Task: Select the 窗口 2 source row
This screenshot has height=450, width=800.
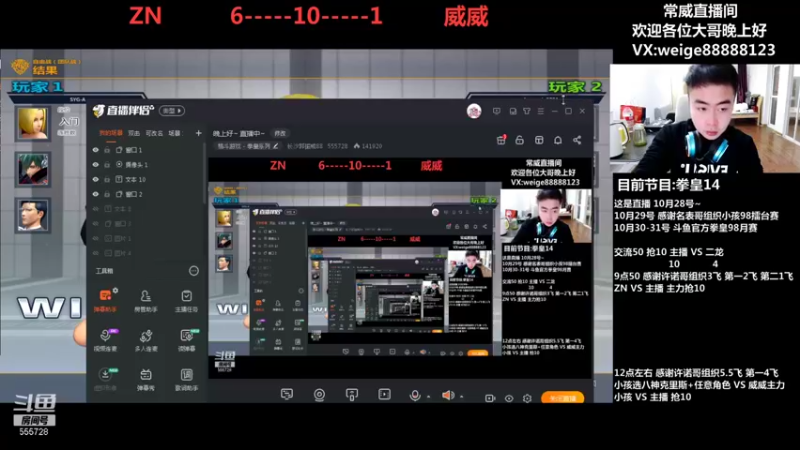Action: (146, 194)
